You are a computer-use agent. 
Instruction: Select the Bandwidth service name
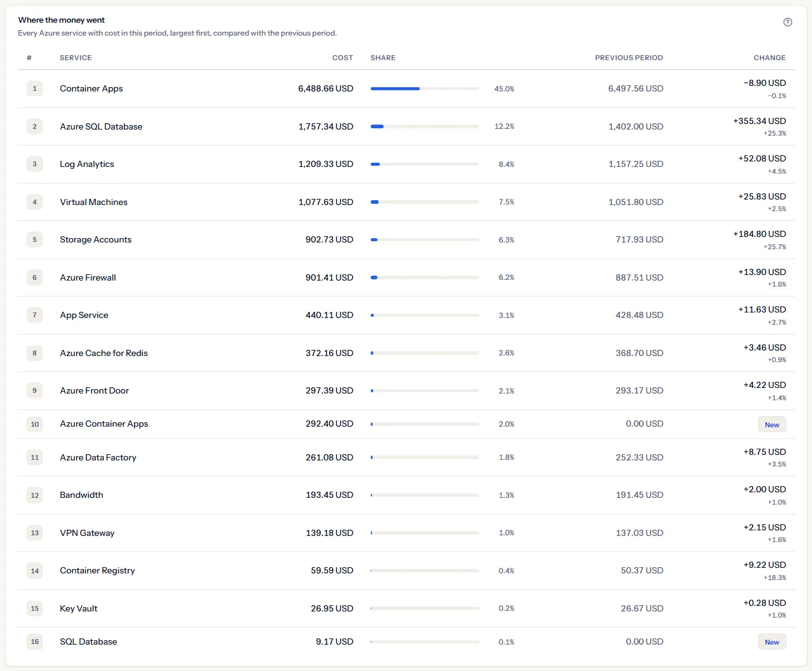point(82,495)
